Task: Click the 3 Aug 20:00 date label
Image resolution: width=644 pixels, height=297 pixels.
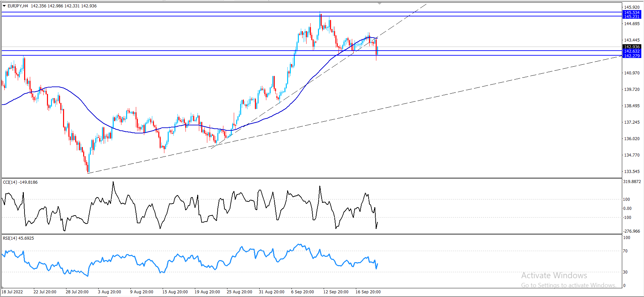Action: [109, 292]
